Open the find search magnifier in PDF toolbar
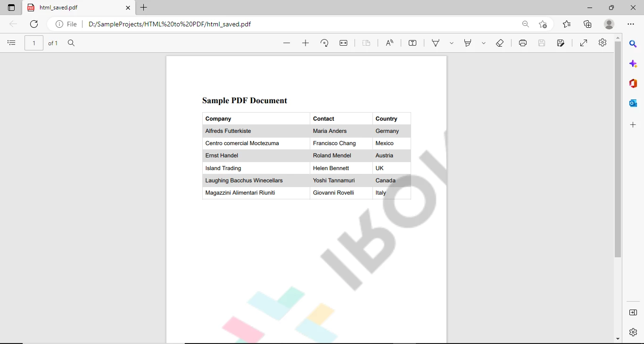The height and width of the screenshot is (344, 644). pyautogui.click(x=71, y=43)
